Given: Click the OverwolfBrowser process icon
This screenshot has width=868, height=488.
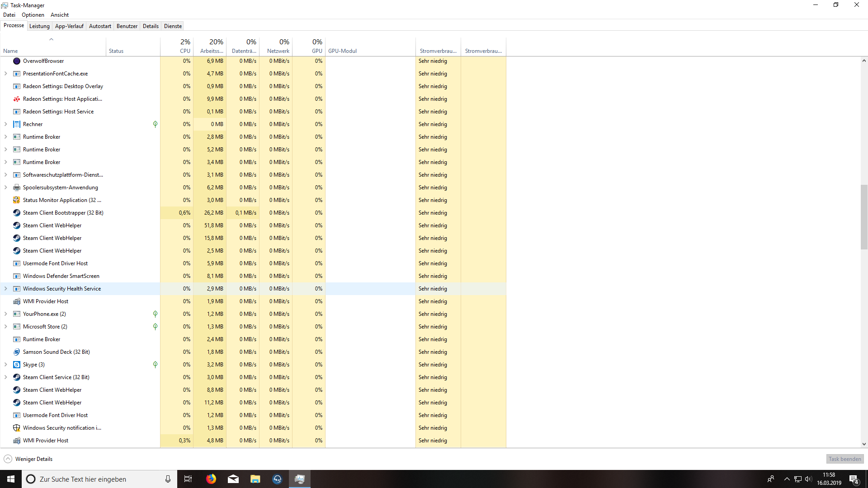Looking at the screenshot, I should click(17, 61).
